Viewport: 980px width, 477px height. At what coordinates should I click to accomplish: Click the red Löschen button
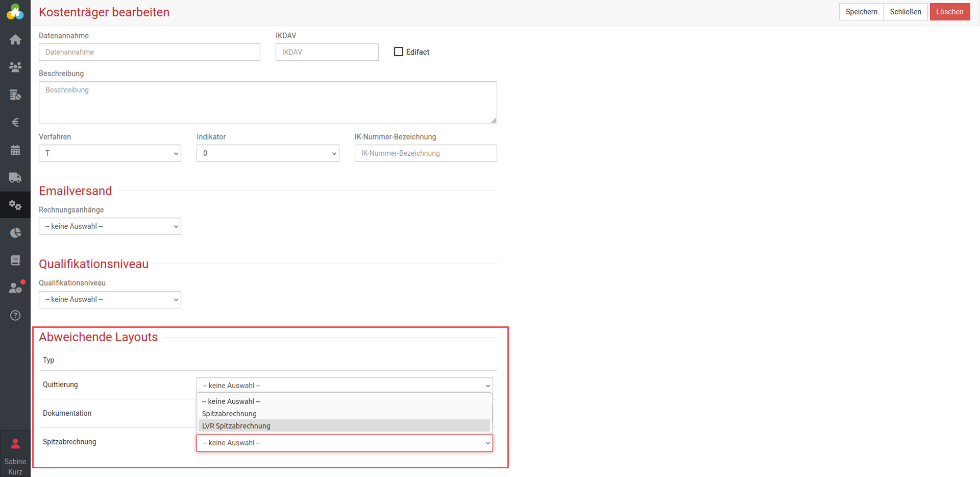(x=949, y=12)
